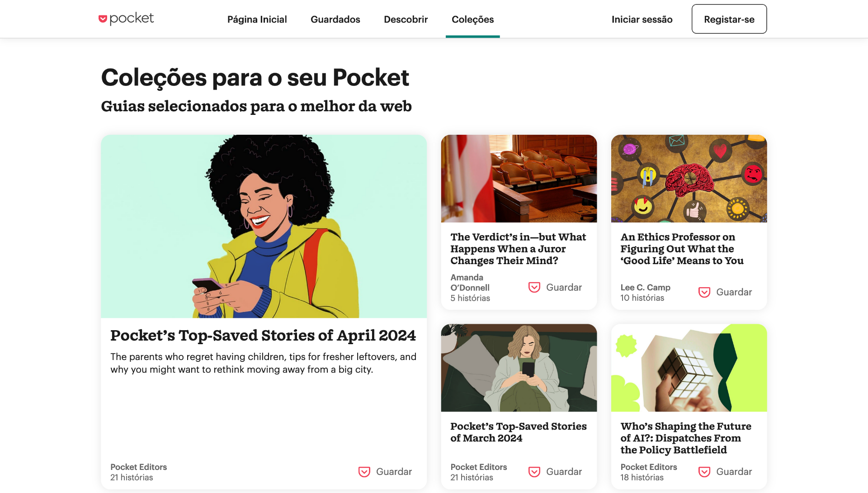This screenshot has width=868, height=493.
Task: Click save icon on Verdict juror card
Action: click(534, 288)
